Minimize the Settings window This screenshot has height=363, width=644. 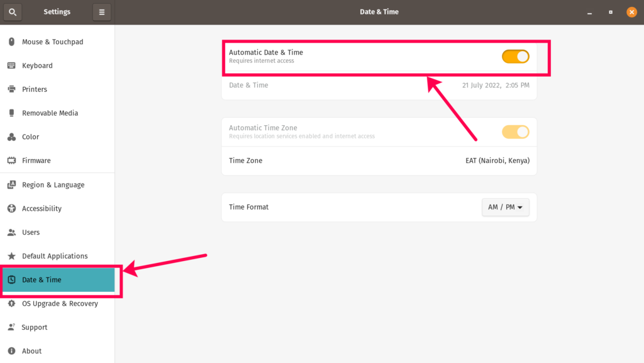[589, 13]
